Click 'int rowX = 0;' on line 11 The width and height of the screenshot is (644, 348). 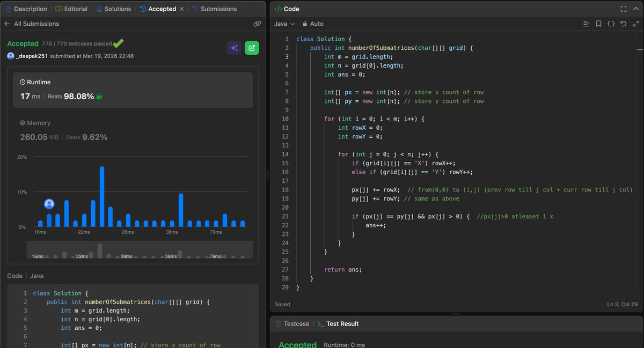point(360,128)
